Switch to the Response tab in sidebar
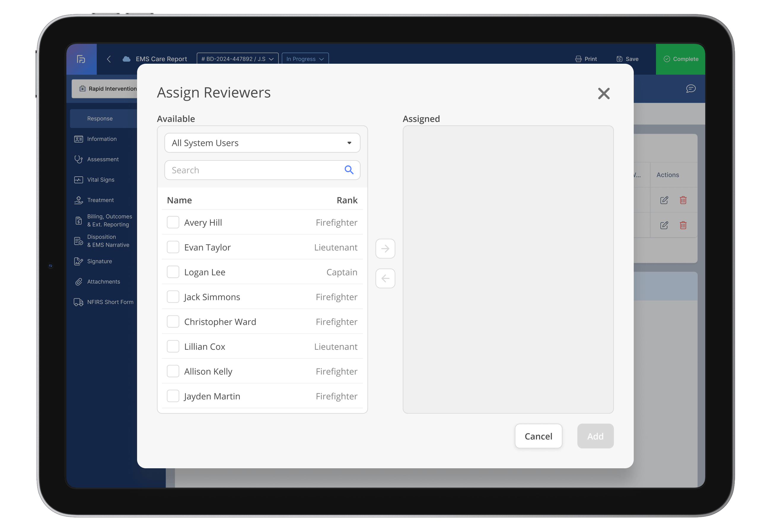Image resolution: width=771 pixels, height=532 pixels. 100,118
